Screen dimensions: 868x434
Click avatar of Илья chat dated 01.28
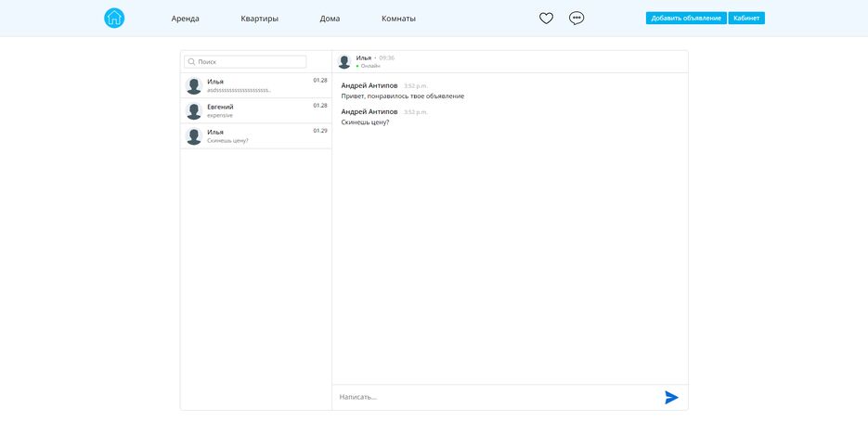coord(194,85)
